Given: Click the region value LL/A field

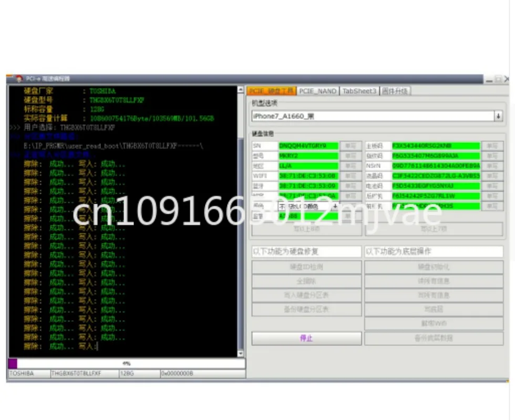Looking at the screenshot, I should point(308,166).
